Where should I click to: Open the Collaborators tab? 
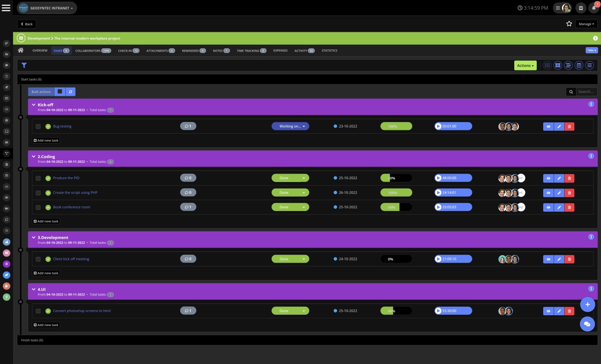(92, 51)
